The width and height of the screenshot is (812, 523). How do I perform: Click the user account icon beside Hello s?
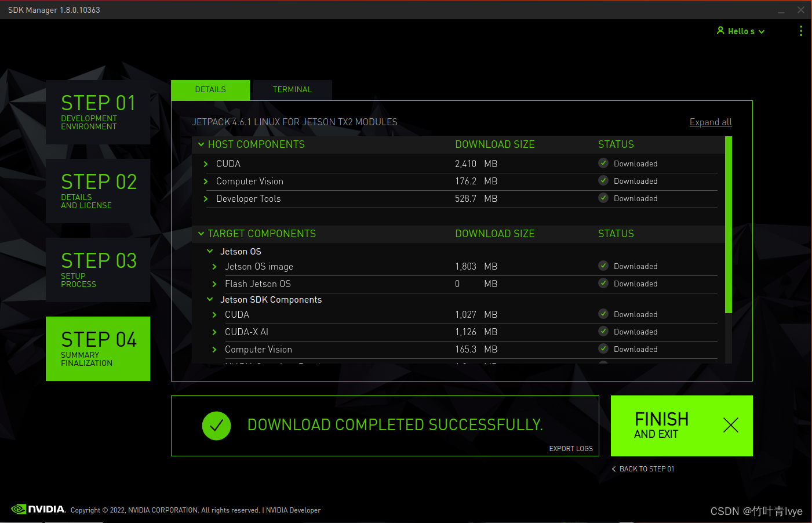tap(720, 31)
